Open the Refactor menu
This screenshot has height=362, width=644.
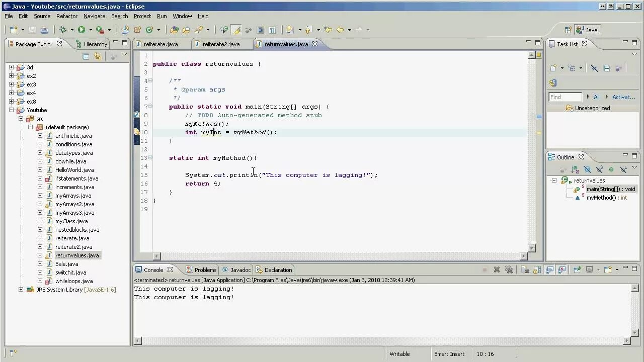[67, 16]
